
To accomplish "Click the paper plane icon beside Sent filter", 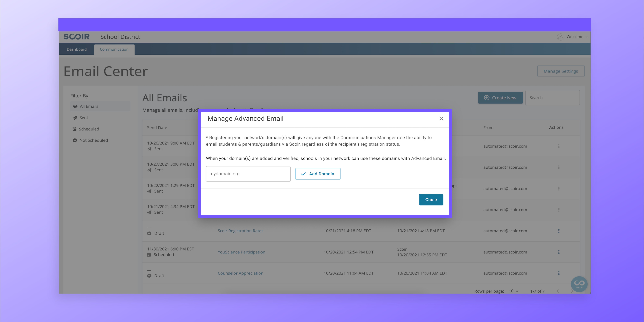I will point(75,118).
